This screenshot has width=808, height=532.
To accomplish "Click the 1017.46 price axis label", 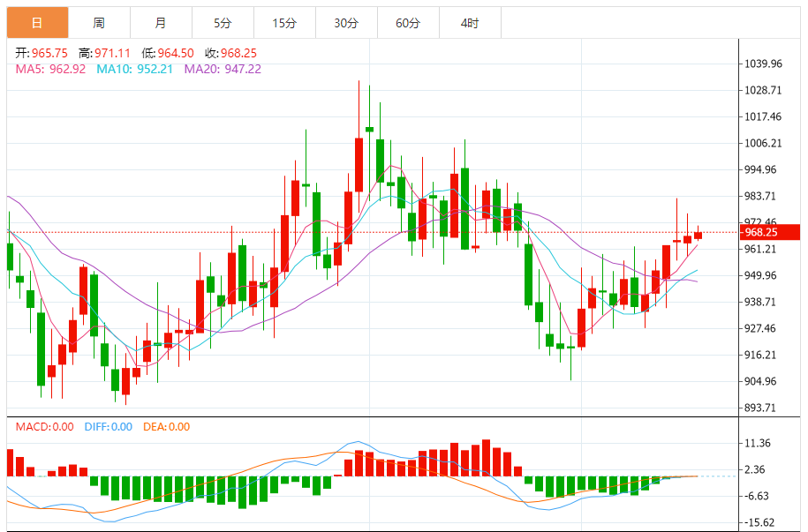I will 763,117.
